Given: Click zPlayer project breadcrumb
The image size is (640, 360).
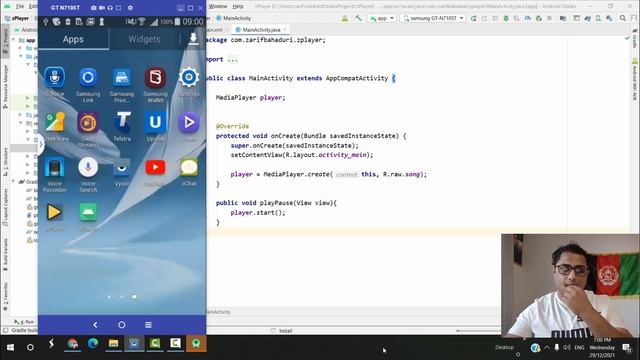Looking at the screenshot, I should click(17, 18).
